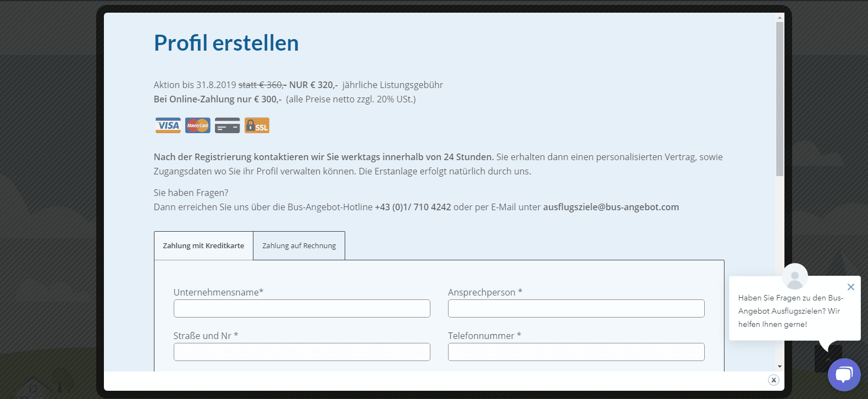
Task: Click the scrollbar down arrow
Action: pyautogui.click(x=779, y=367)
